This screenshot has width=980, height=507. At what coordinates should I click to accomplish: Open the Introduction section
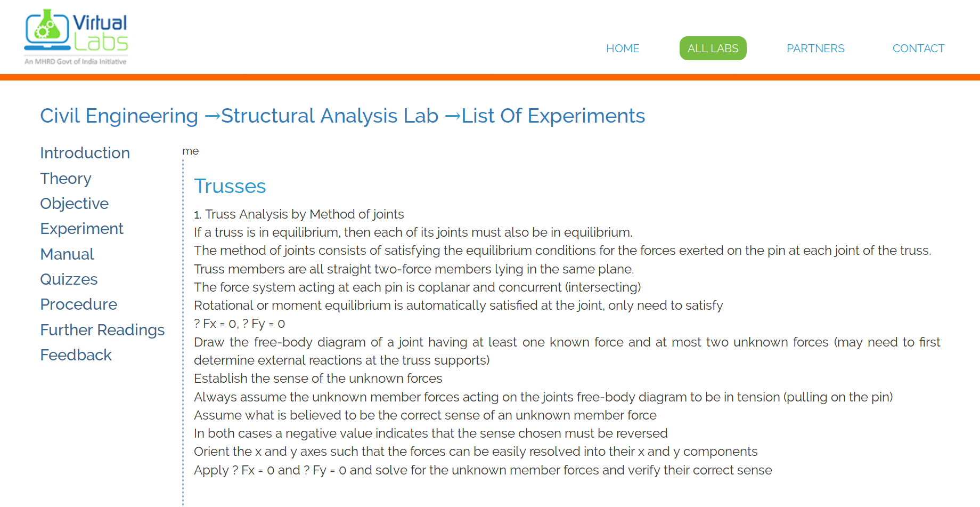(x=85, y=154)
